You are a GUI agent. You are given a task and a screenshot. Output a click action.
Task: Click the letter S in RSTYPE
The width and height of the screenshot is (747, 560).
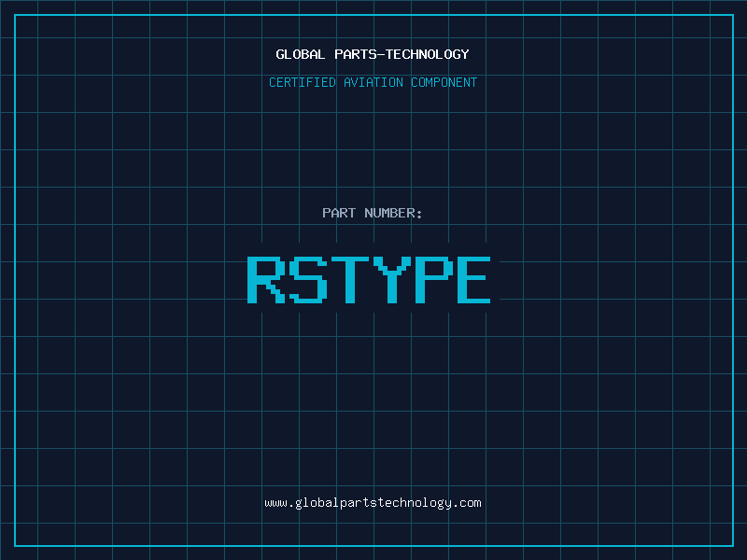[x=307, y=280]
